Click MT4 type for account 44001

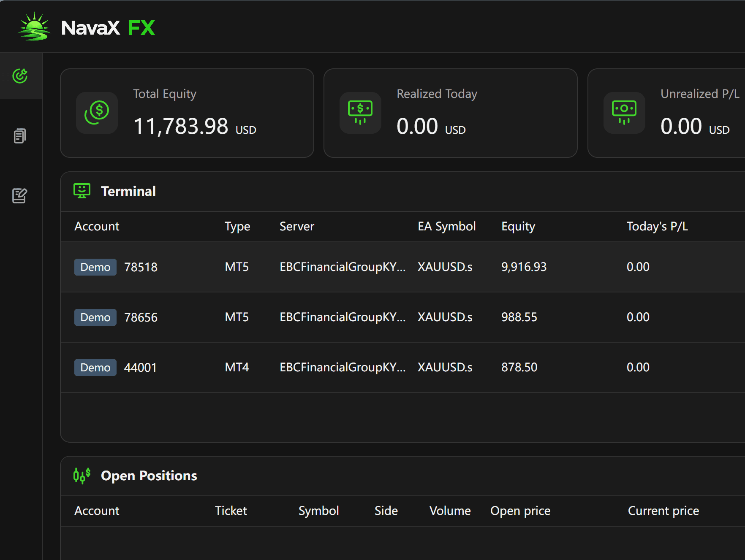pyautogui.click(x=237, y=367)
